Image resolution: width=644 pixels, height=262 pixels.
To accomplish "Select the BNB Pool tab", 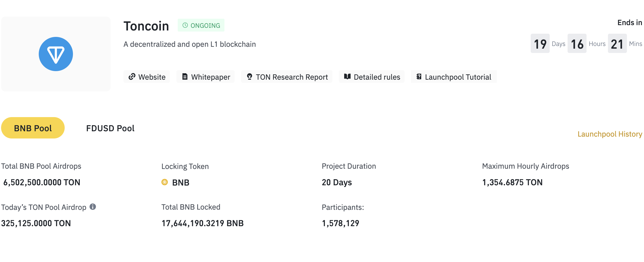I will [x=33, y=128].
